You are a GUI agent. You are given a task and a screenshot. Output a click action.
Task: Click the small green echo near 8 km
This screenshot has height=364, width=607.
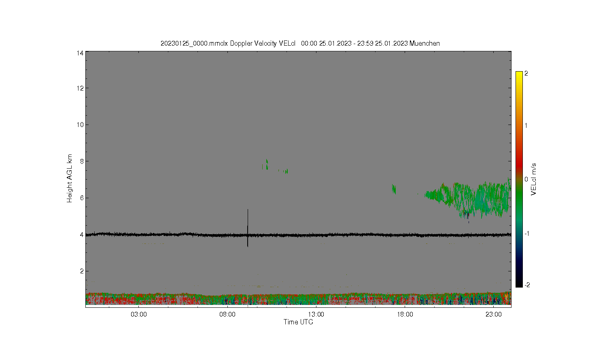point(266,164)
